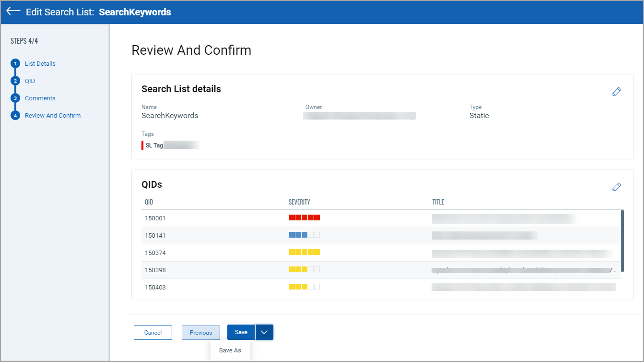
Task: Choose Save As from dropdown menu
Action: click(230, 350)
